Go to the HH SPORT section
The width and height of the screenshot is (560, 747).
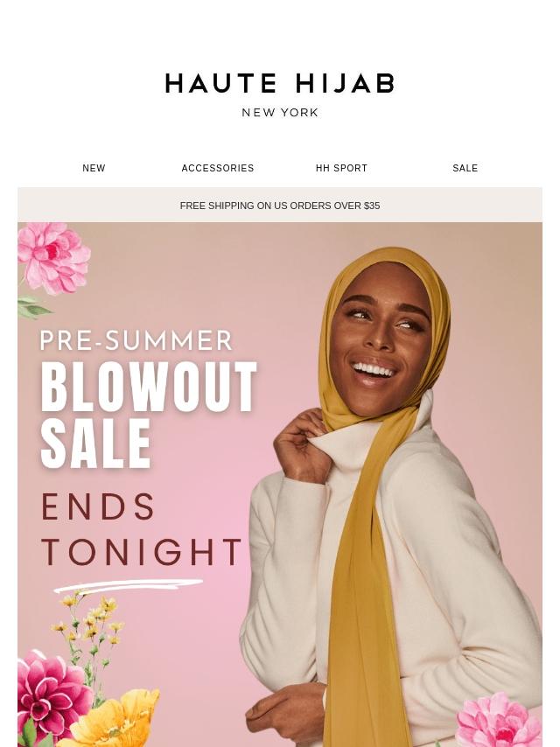pyautogui.click(x=342, y=168)
